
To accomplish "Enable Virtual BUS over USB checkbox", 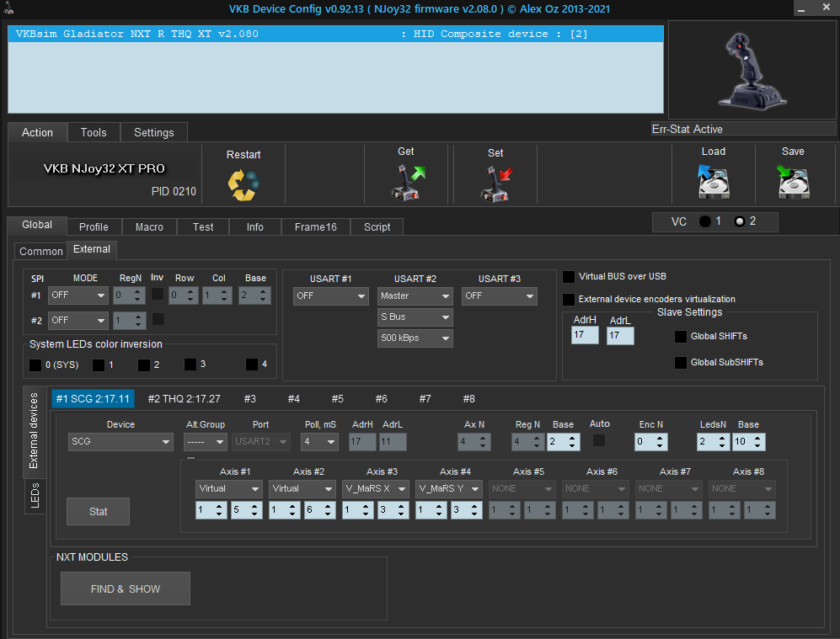I will tap(570, 277).
